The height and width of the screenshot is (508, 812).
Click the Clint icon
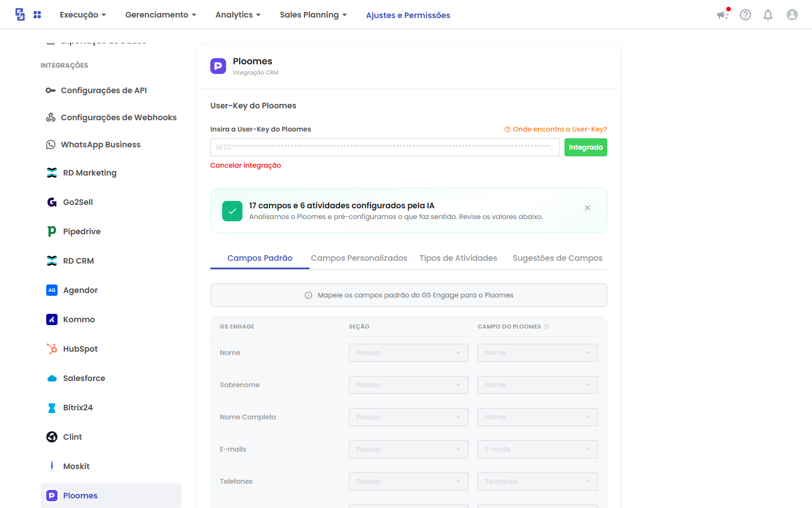click(52, 437)
